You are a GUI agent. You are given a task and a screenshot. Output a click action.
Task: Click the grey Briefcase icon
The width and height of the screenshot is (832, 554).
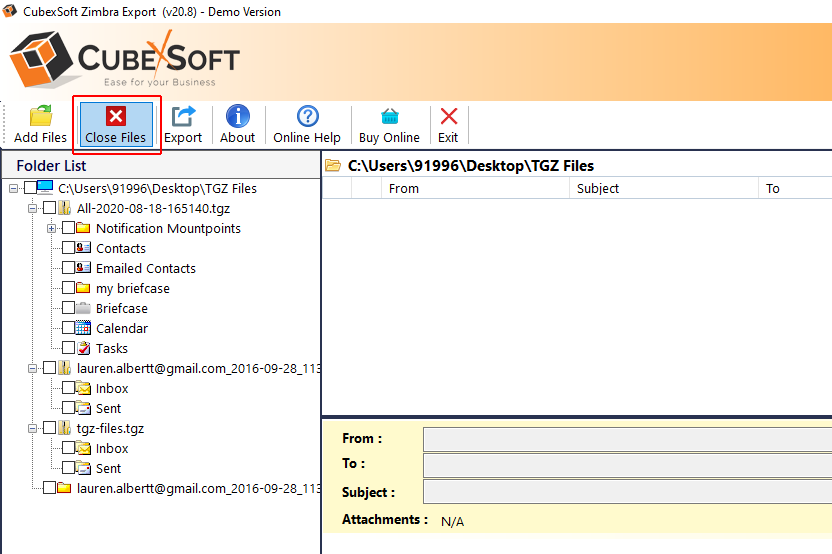(x=83, y=308)
